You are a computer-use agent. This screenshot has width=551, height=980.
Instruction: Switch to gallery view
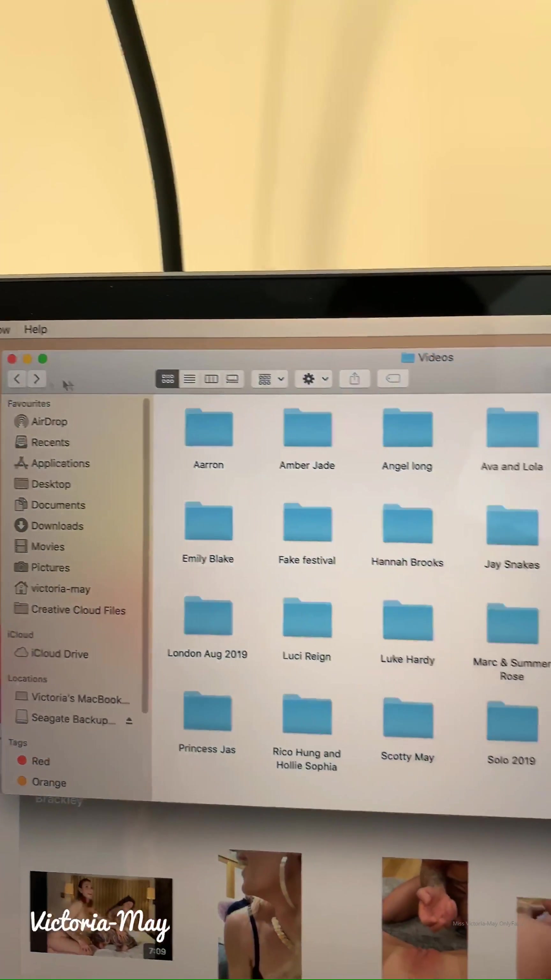[x=232, y=379]
